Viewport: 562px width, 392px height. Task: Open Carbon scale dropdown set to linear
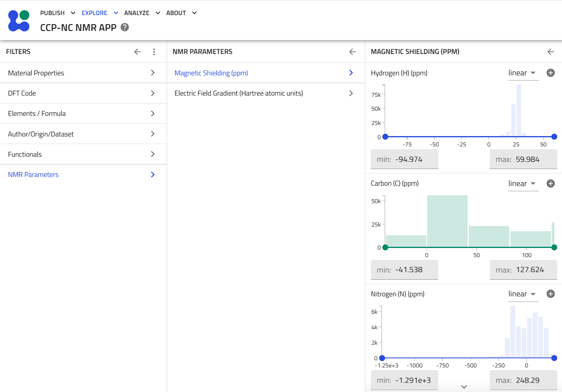coord(524,184)
